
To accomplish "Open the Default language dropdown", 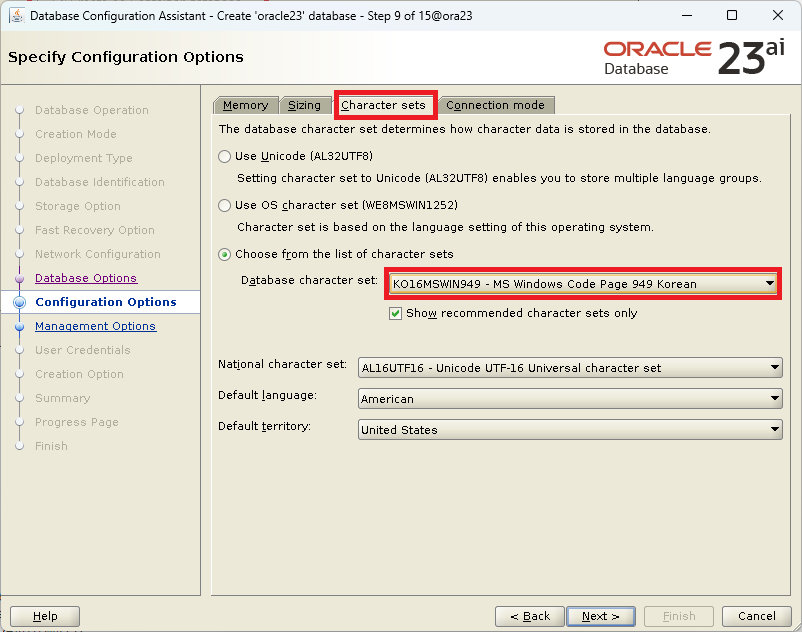I will pos(570,399).
